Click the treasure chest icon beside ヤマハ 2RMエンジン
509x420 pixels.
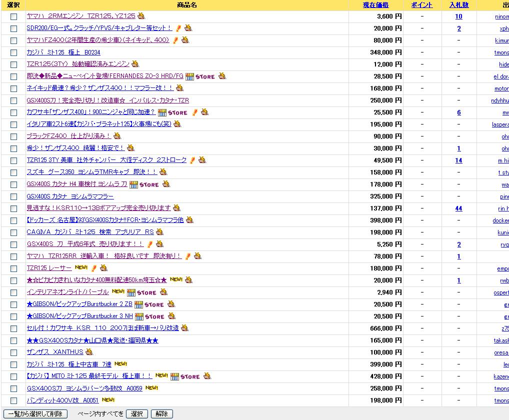[x=141, y=15]
